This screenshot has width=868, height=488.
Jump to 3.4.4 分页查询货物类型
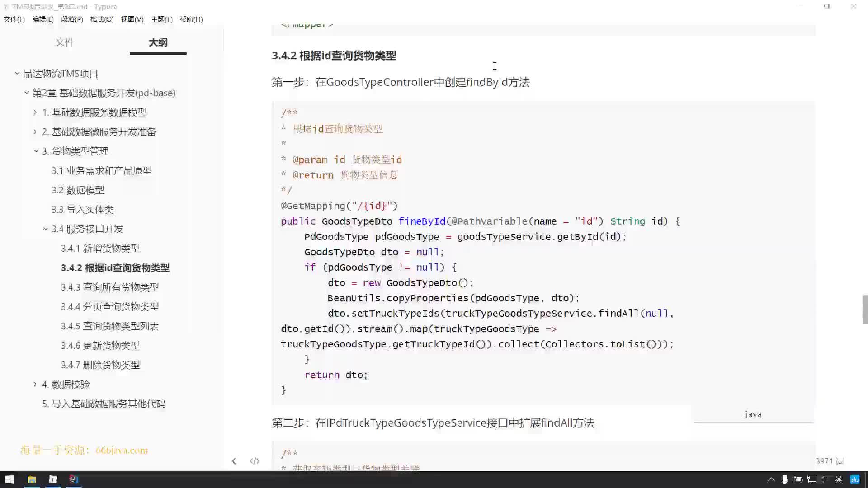pyautogui.click(x=110, y=306)
